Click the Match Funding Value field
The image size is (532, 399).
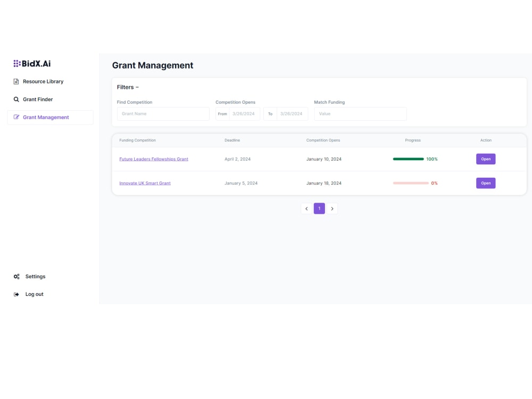click(360, 114)
